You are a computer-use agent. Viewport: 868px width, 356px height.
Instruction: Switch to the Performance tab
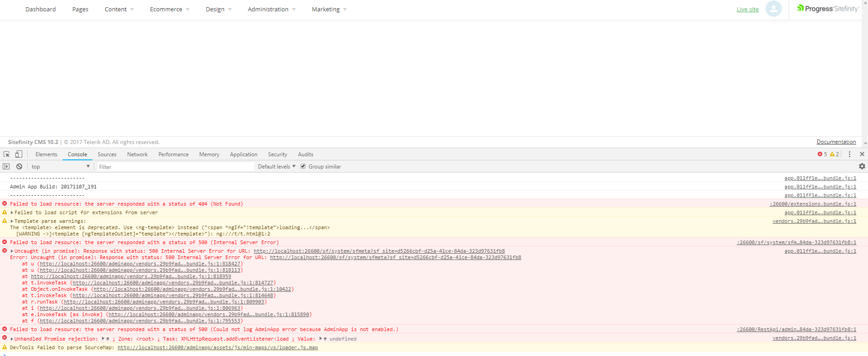point(174,154)
